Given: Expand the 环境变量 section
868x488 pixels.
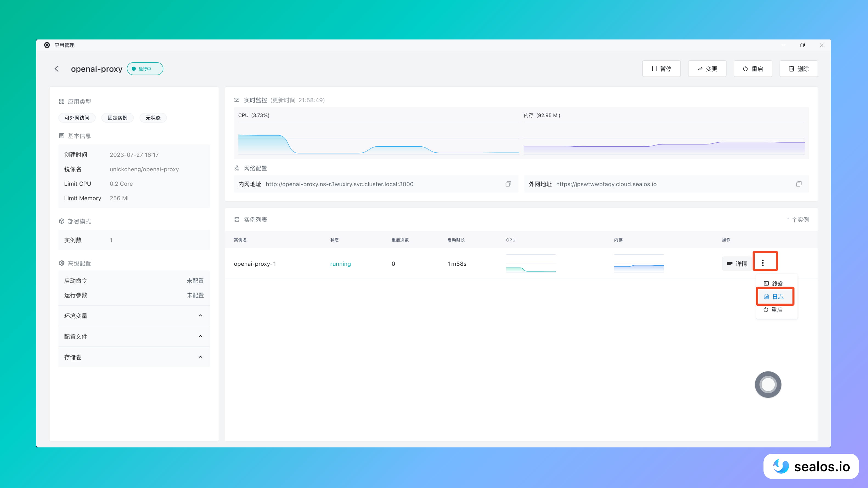Looking at the screenshot, I should (x=134, y=316).
